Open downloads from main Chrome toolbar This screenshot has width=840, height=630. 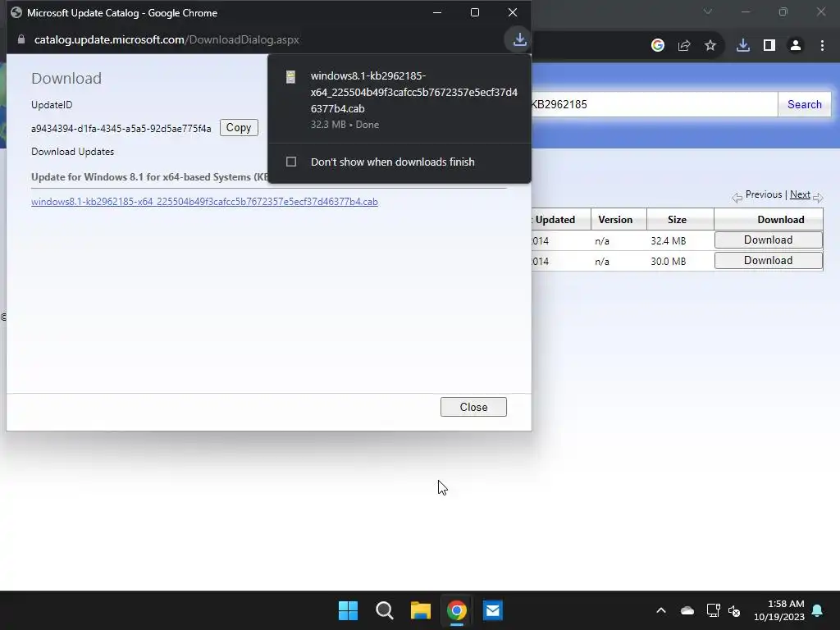(x=743, y=46)
